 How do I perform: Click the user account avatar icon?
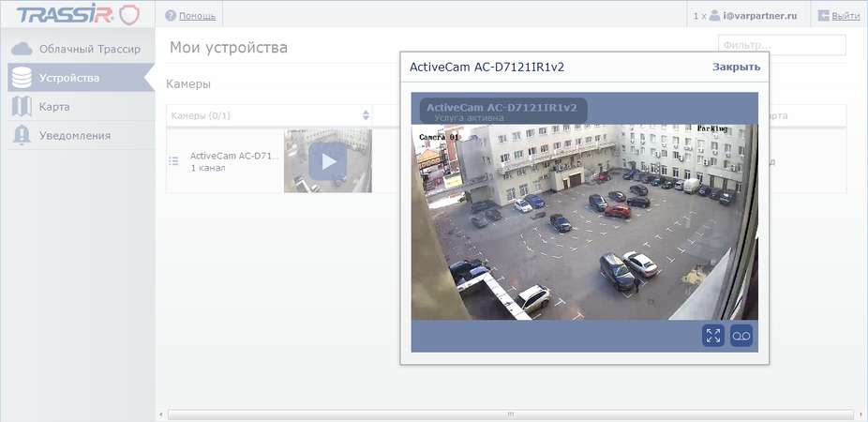714,16
